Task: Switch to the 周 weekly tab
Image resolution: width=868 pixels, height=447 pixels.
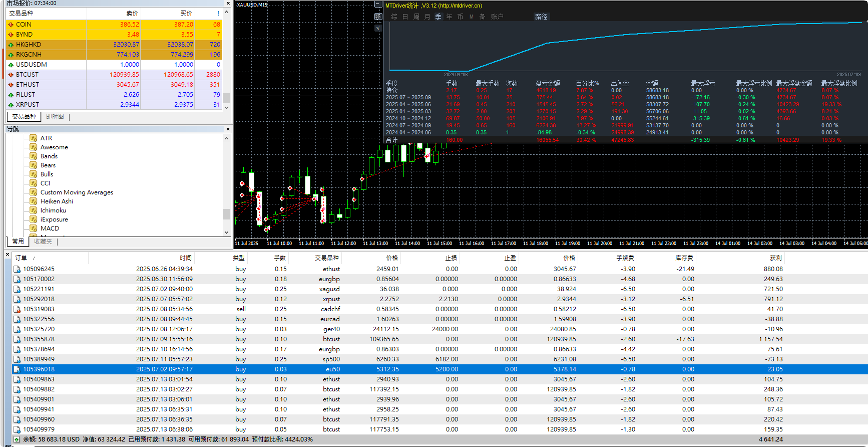Action: [x=416, y=17]
